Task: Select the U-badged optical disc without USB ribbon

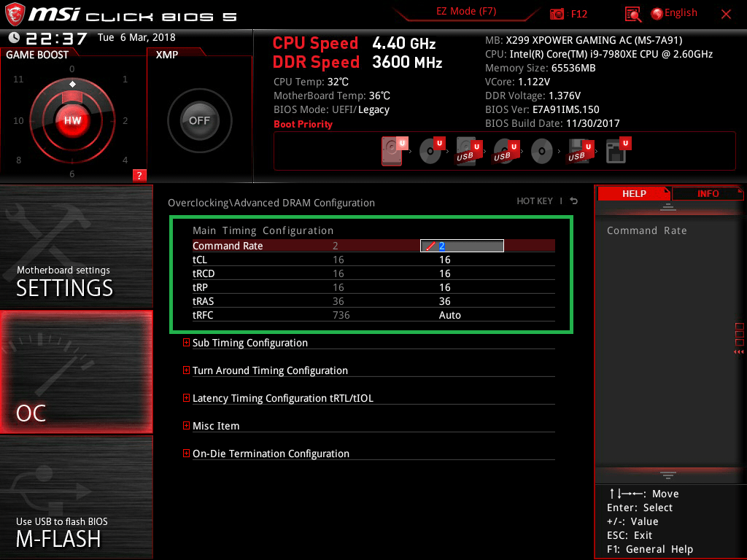Action: tap(432, 150)
